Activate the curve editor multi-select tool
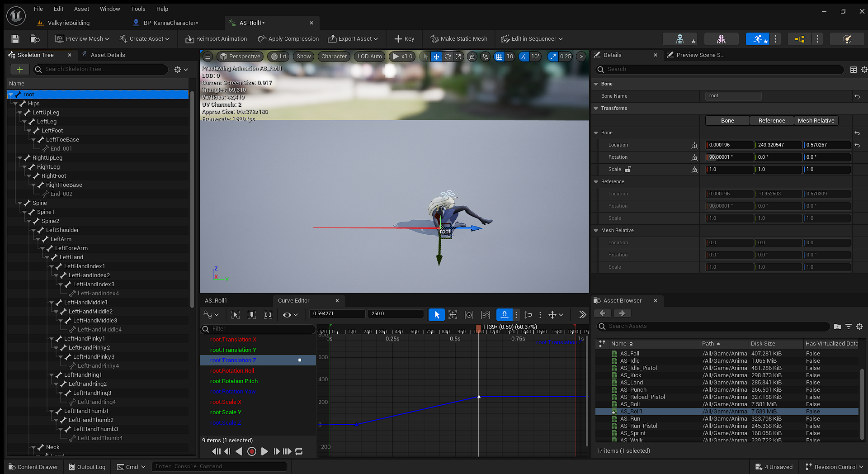Image resolution: width=868 pixels, height=474 pixels. pyautogui.click(x=485, y=315)
